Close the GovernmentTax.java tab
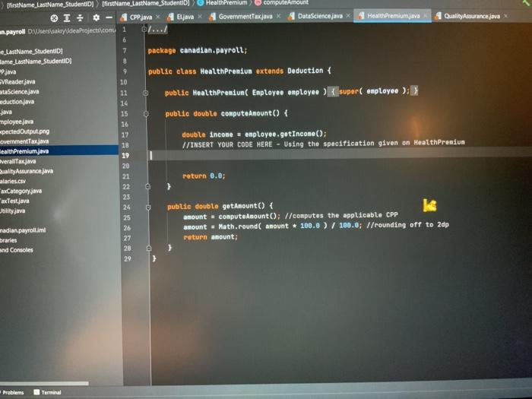Screen dimensions: 532x399 pos(278,16)
